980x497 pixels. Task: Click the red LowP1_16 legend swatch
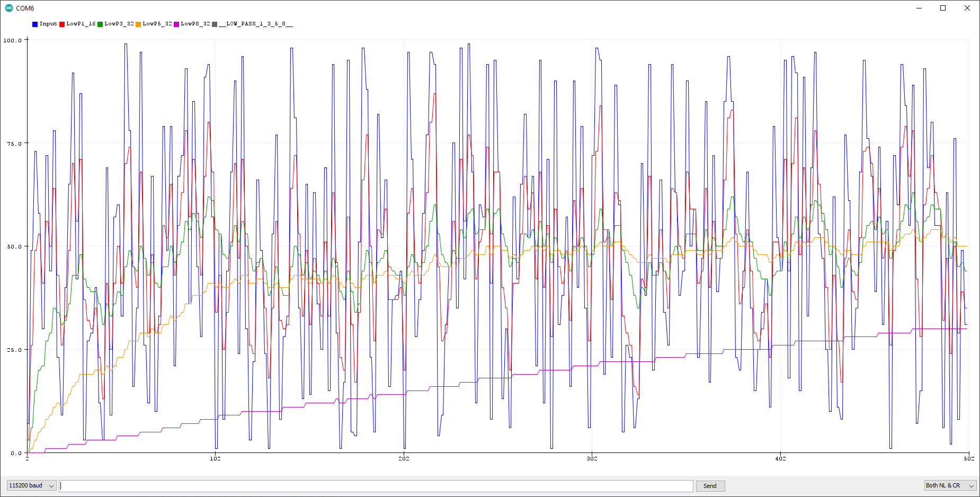click(62, 24)
